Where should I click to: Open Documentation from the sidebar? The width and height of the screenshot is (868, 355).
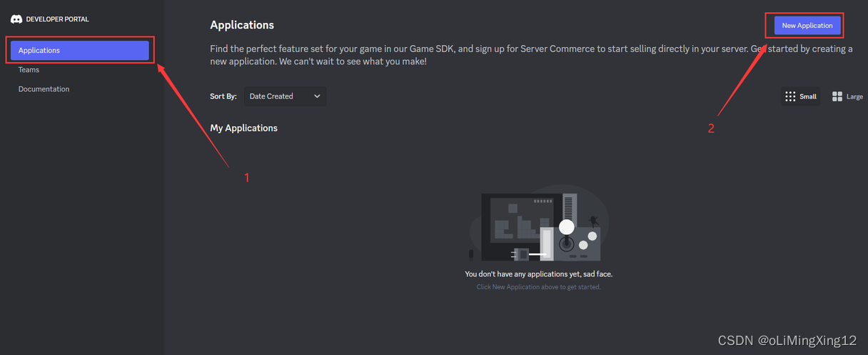pos(44,89)
